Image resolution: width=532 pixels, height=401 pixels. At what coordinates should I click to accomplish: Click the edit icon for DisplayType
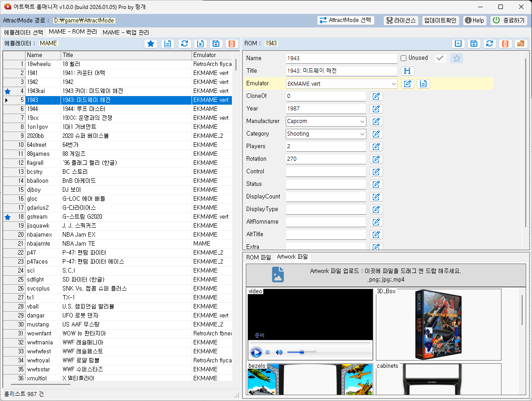click(x=376, y=209)
